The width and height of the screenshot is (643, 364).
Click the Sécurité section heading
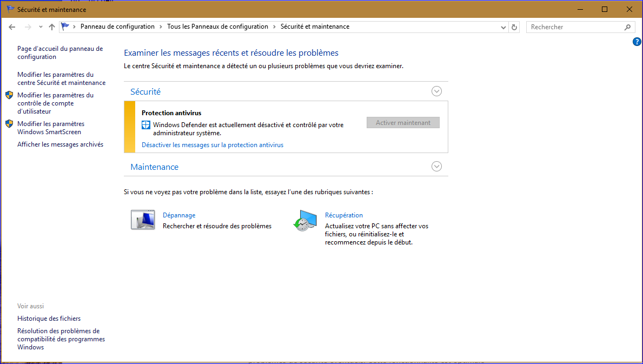[145, 92]
